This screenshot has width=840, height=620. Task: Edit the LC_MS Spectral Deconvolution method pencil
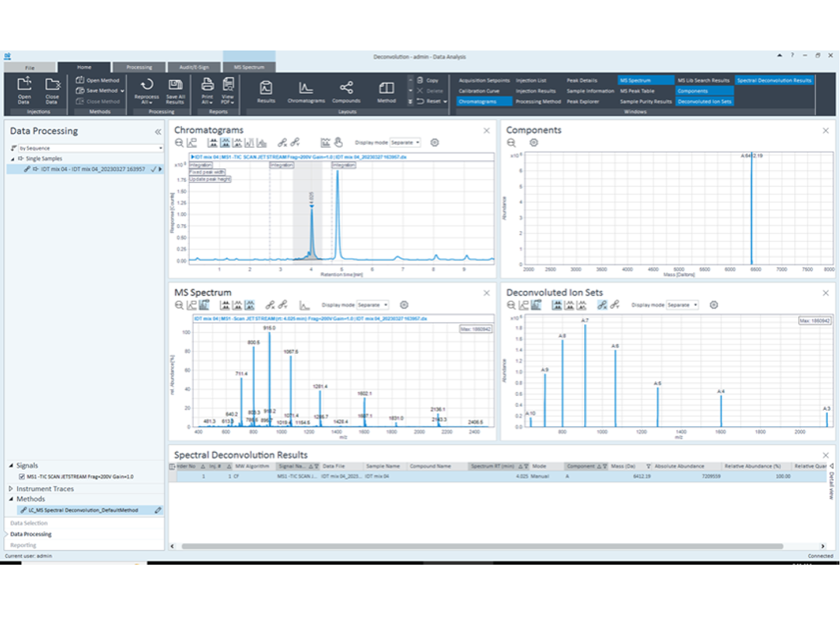[x=158, y=510]
